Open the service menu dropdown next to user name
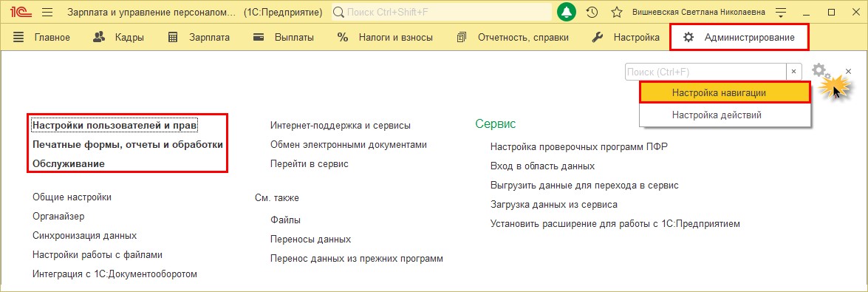The image size is (868, 292). (x=781, y=12)
